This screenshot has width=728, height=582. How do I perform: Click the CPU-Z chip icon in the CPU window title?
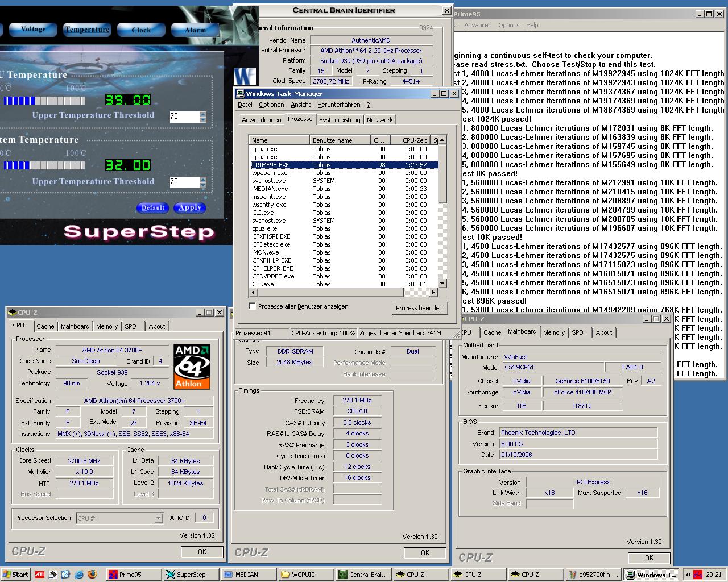click(13, 313)
